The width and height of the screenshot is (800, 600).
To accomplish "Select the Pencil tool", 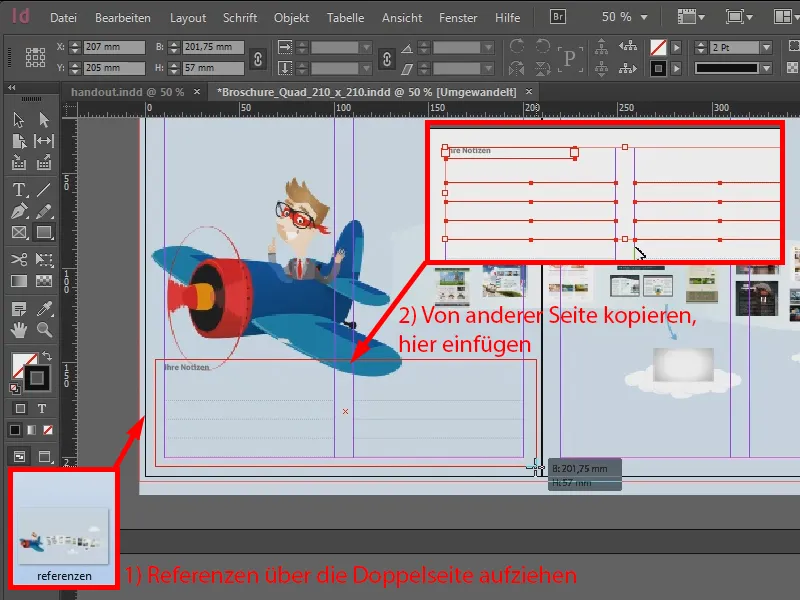I will click(44, 211).
